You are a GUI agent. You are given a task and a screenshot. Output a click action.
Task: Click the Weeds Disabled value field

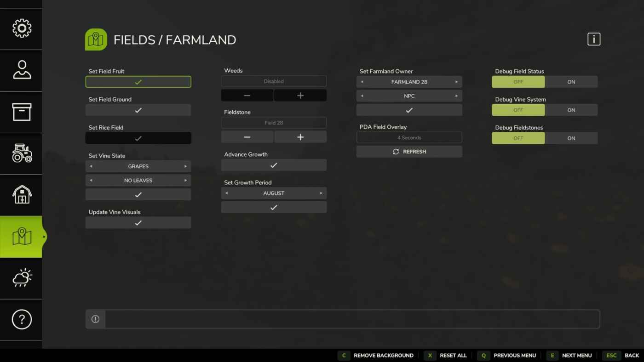pyautogui.click(x=274, y=81)
